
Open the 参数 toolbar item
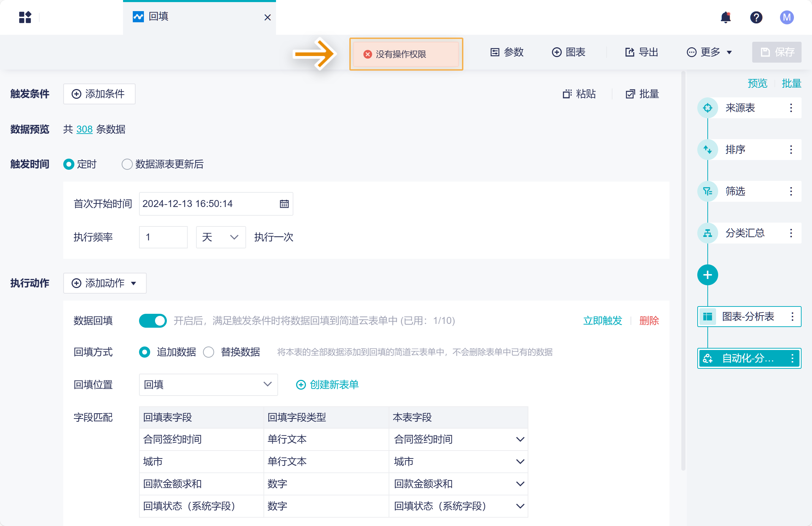coord(507,52)
